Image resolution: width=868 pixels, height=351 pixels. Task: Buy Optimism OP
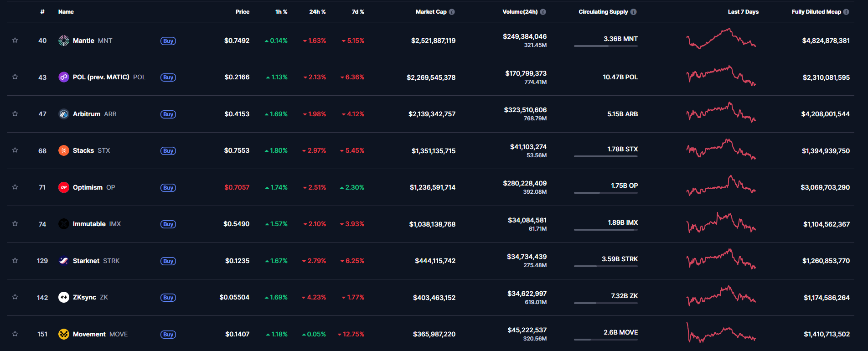coord(168,188)
